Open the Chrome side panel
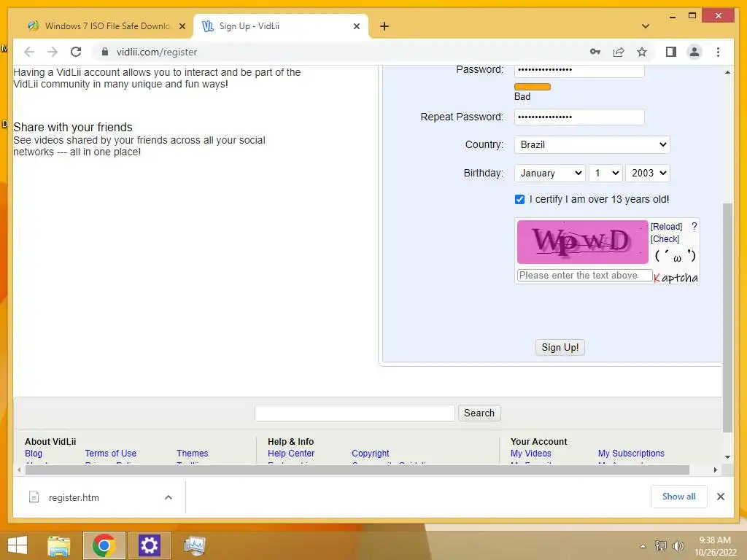 (671, 52)
